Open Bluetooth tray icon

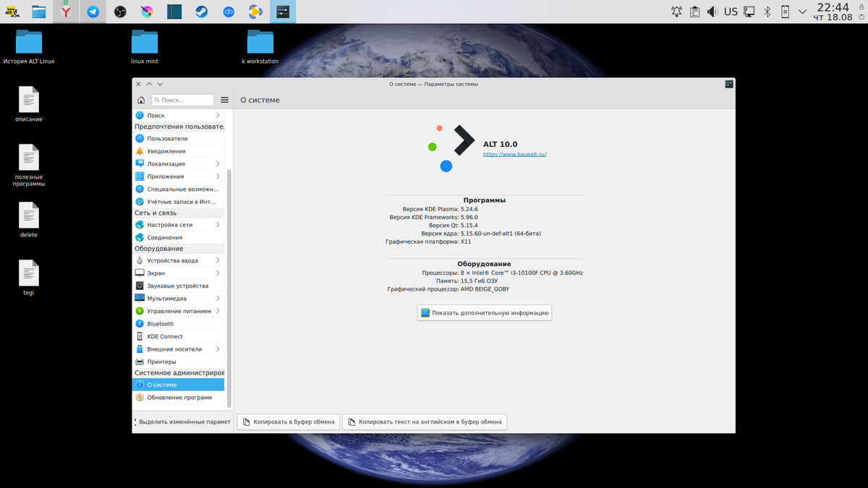767,12
